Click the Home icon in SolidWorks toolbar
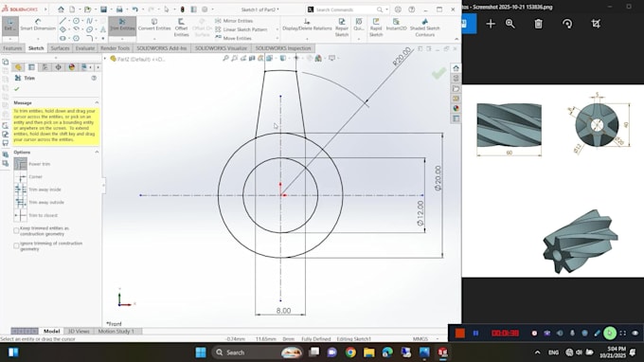644x362 pixels. 61,9
